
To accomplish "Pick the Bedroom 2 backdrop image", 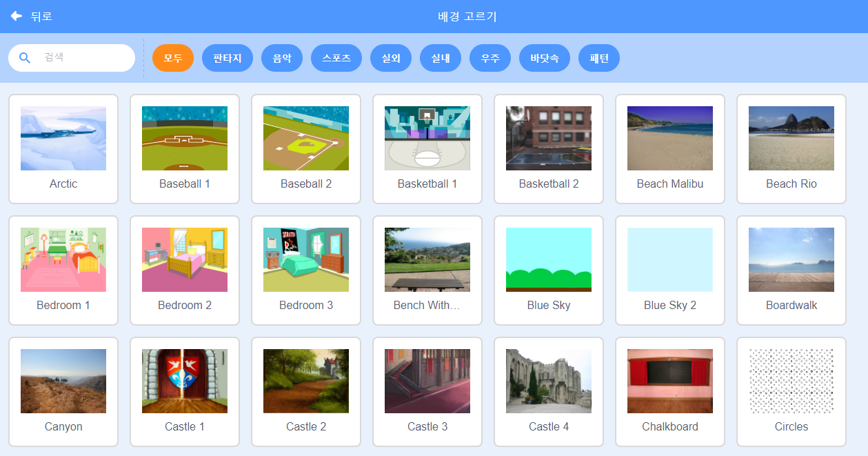I will coord(185,259).
